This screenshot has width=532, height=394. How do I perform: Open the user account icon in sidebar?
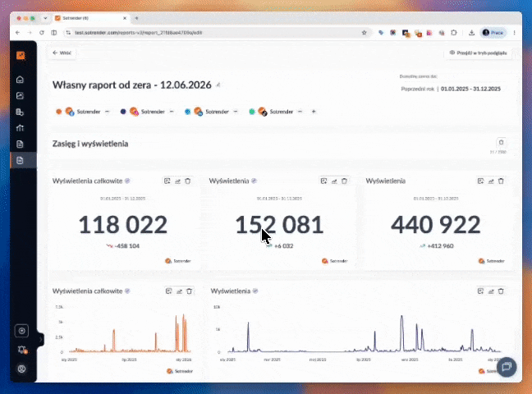[x=21, y=369]
